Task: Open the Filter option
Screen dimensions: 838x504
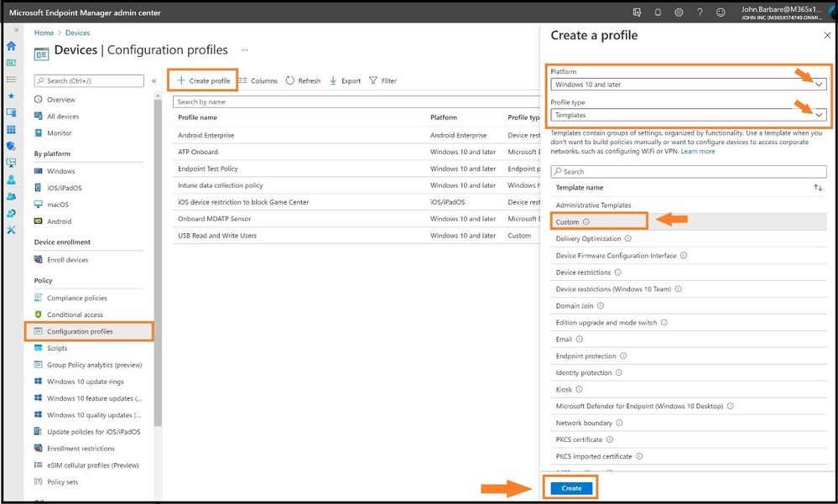Action: pos(383,81)
